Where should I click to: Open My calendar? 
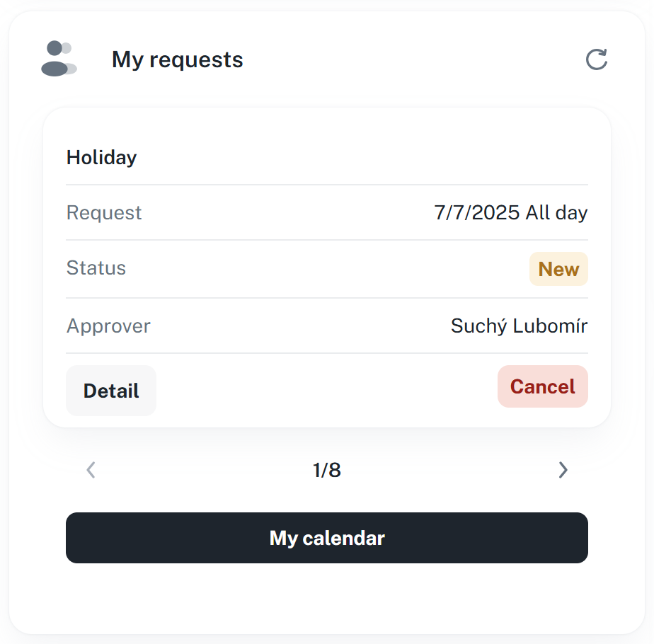pyautogui.click(x=327, y=538)
